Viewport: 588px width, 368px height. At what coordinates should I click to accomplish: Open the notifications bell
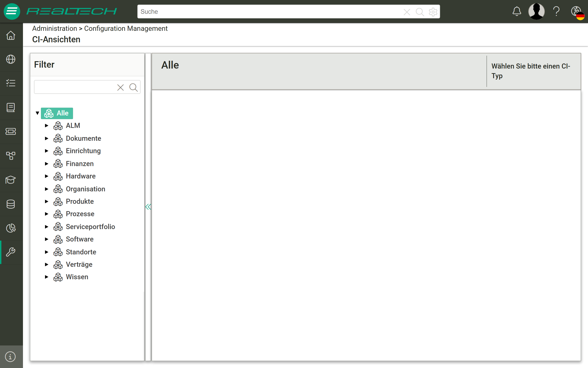click(517, 11)
